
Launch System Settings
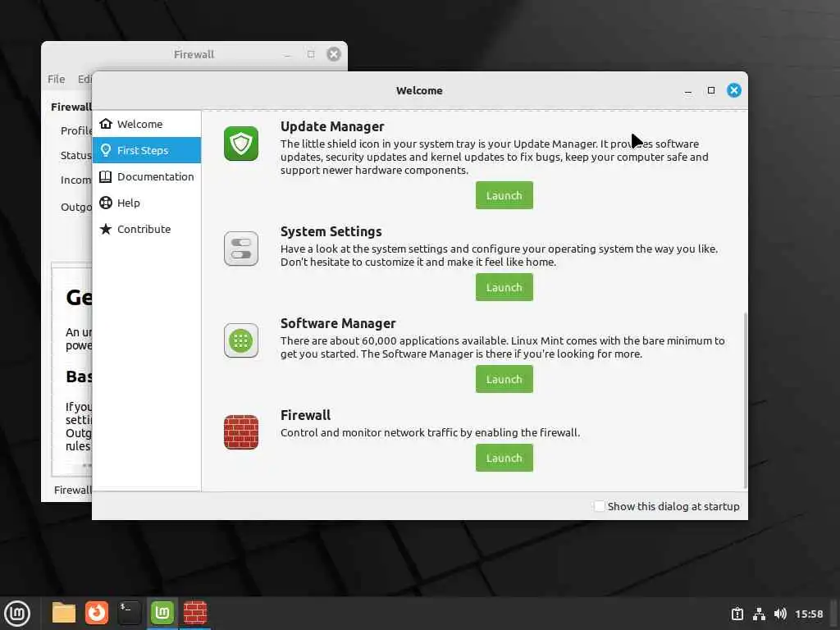(x=504, y=287)
